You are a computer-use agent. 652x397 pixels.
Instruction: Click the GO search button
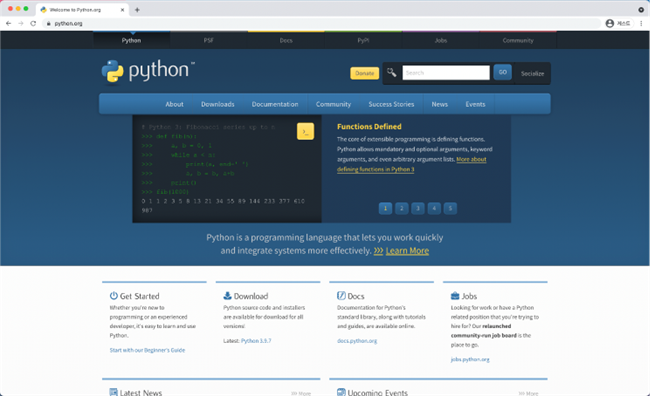click(x=503, y=72)
